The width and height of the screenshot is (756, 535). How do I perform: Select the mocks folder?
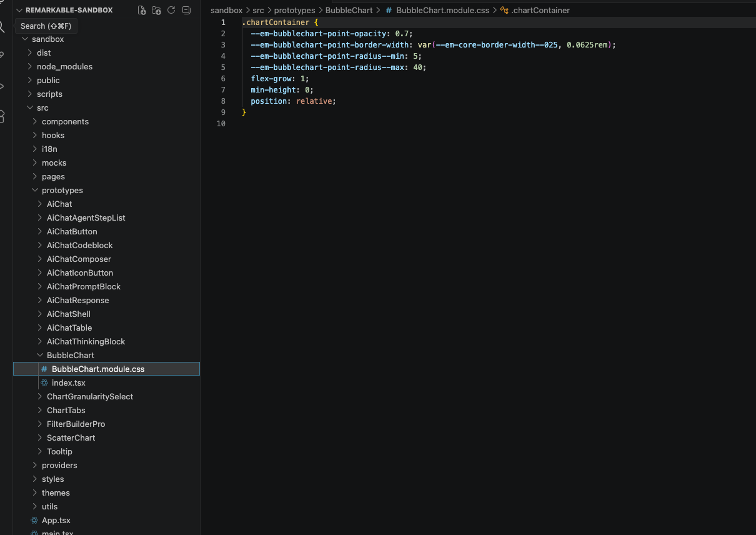(54, 162)
